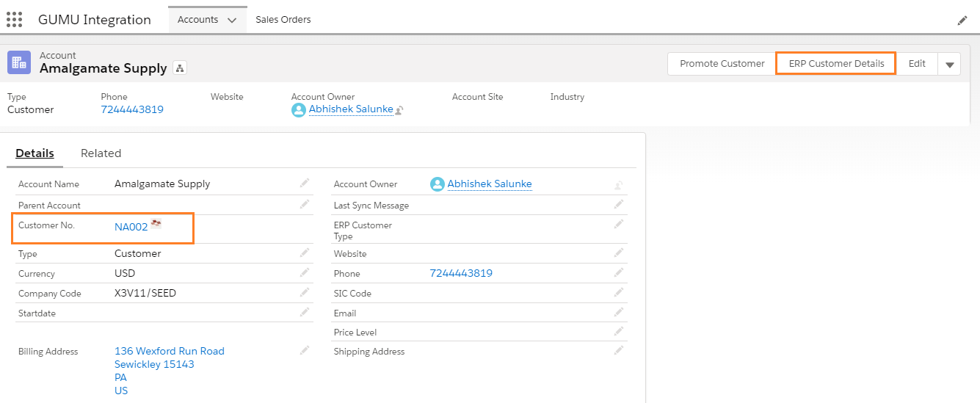Edit Shipping Address pencil icon
The image size is (980, 403).
[619, 350]
